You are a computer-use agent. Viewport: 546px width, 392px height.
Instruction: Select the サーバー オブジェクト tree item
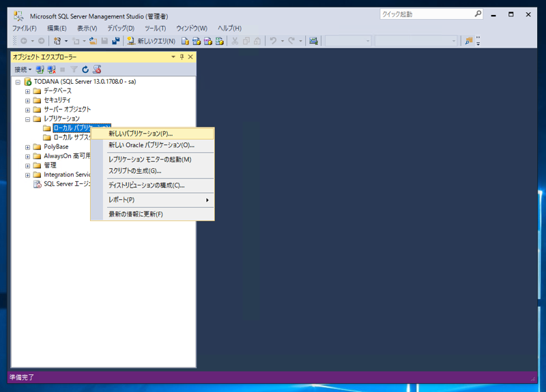click(67, 109)
